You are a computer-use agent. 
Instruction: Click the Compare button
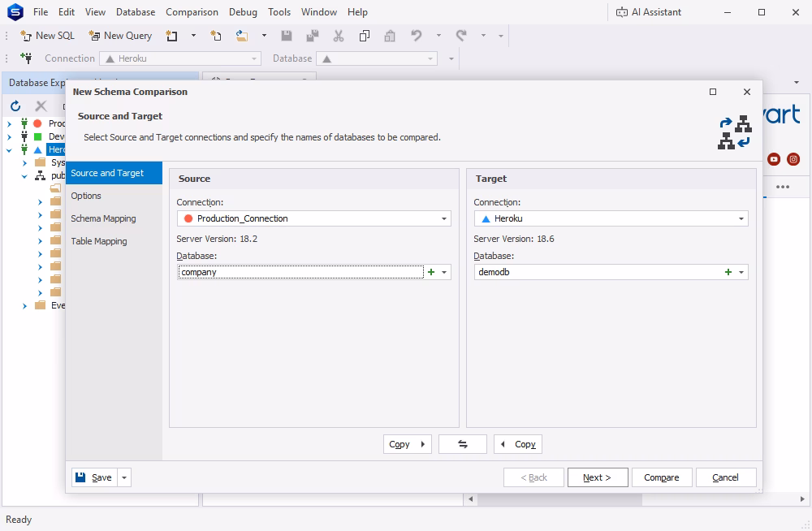point(661,477)
